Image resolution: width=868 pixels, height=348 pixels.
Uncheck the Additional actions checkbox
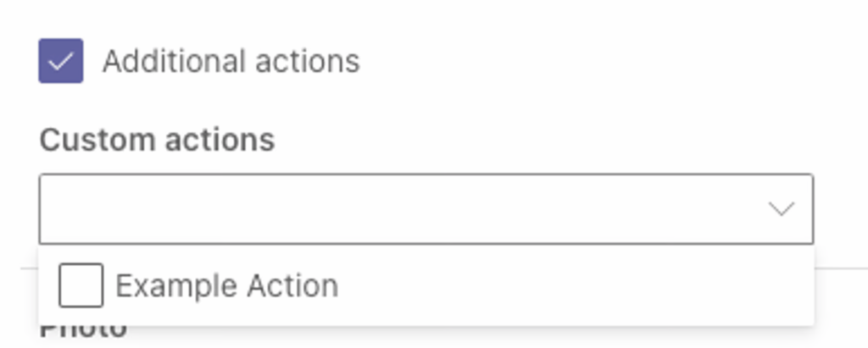point(61,61)
